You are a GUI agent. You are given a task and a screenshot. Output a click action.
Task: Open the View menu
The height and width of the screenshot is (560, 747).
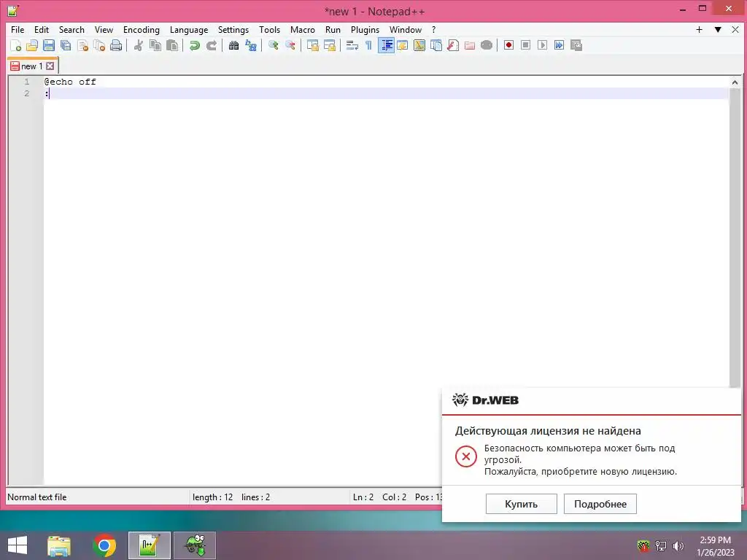coord(104,29)
